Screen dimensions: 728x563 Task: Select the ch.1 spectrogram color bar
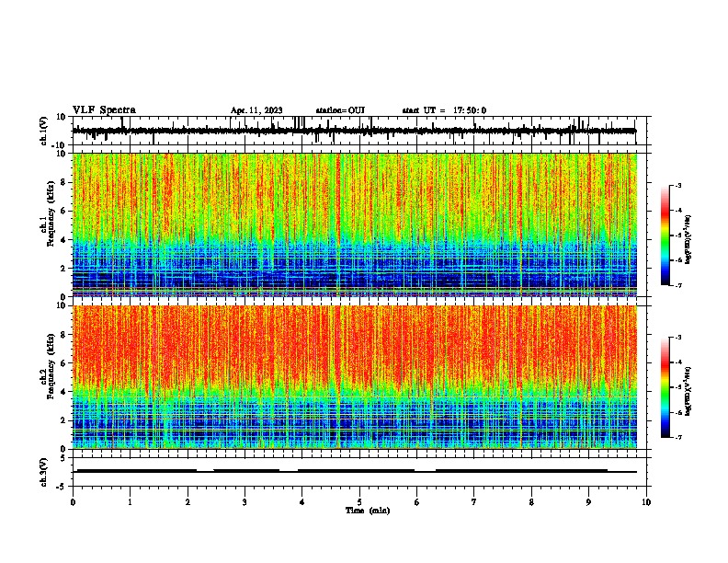click(x=665, y=236)
